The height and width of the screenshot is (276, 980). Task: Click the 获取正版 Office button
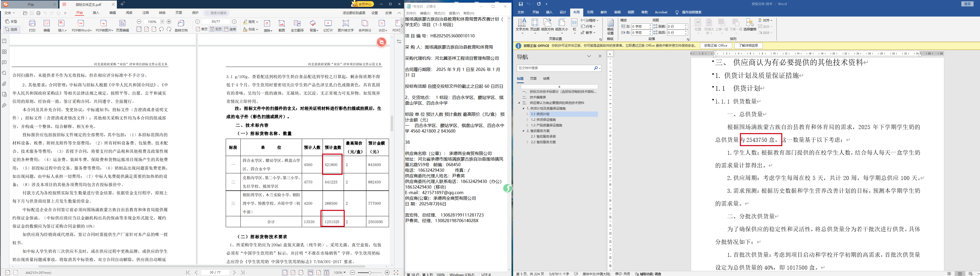pyautogui.click(x=716, y=46)
